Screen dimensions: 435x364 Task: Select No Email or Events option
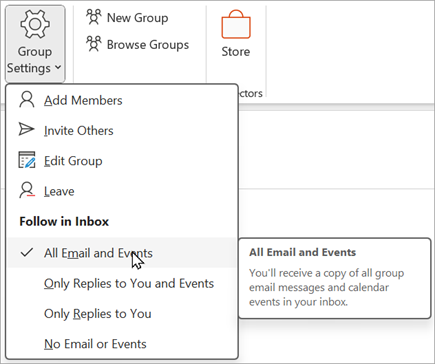pyautogui.click(x=122, y=344)
